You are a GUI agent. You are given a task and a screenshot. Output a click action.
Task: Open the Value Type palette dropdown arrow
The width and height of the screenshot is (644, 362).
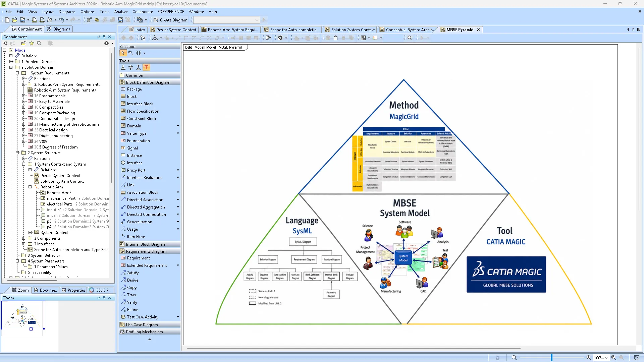tap(178, 133)
